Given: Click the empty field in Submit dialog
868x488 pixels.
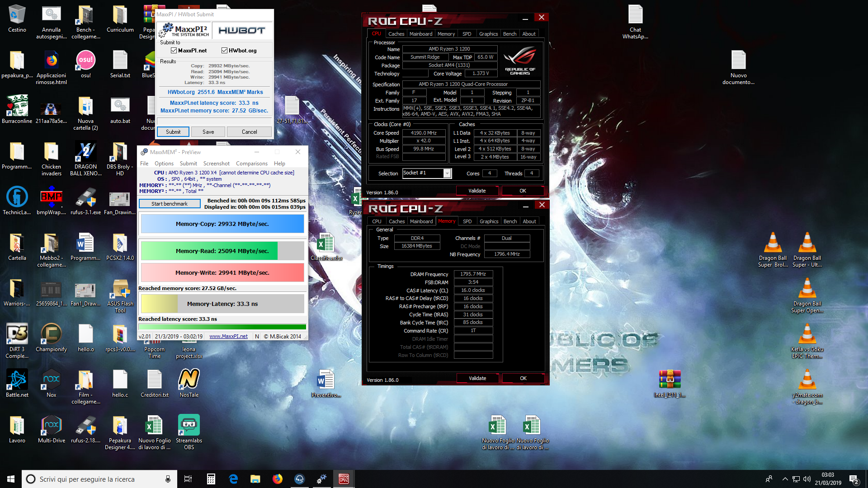Looking at the screenshot, I should click(x=214, y=121).
